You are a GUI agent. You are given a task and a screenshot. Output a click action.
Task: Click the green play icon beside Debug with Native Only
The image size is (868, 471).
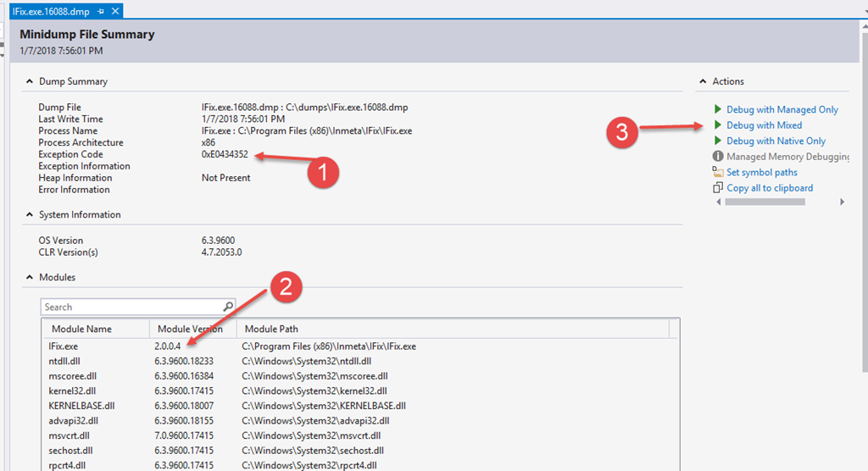(718, 141)
